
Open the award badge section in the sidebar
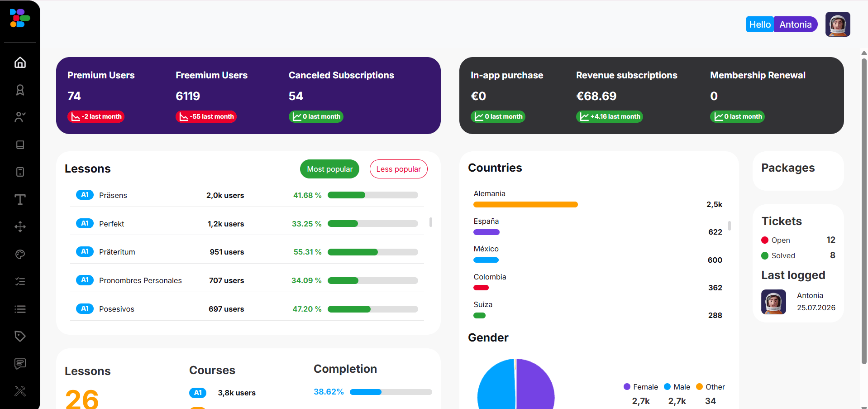coord(20,90)
